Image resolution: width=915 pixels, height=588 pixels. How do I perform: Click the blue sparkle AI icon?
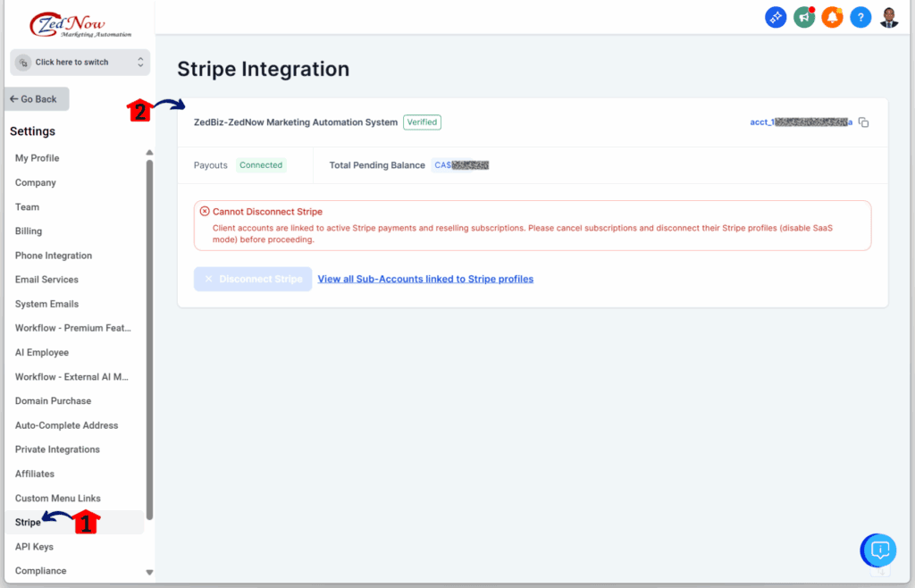[776, 18]
